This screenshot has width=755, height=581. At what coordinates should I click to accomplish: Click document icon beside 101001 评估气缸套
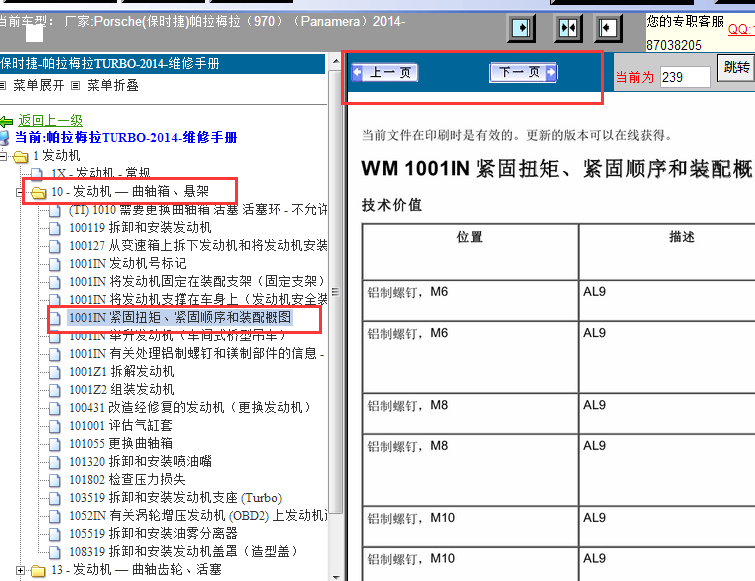click(x=55, y=426)
